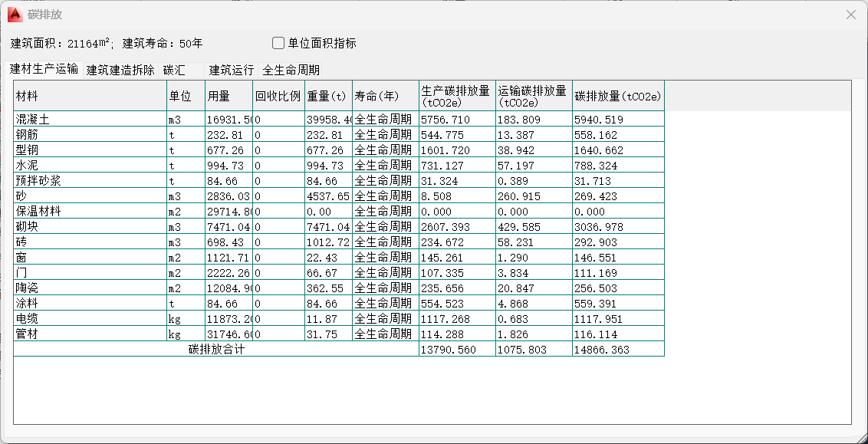Click the 材料 column header

pyautogui.click(x=90, y=96)
